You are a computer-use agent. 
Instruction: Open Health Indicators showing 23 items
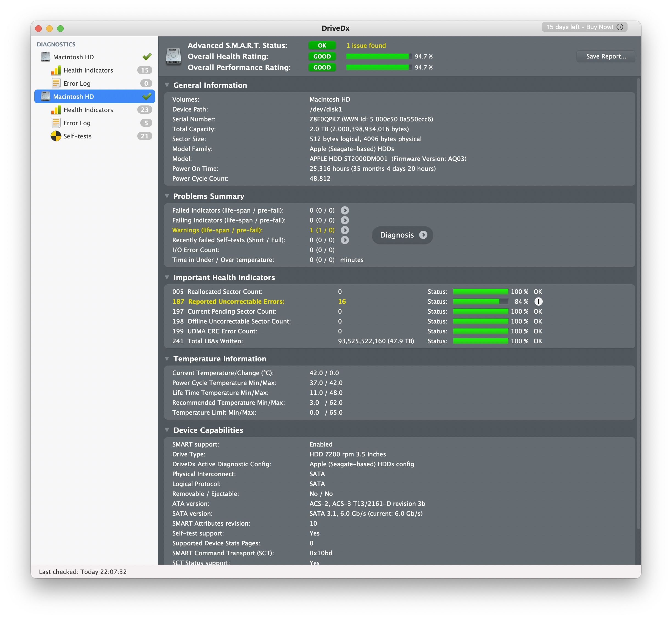(x=88, y=110)
